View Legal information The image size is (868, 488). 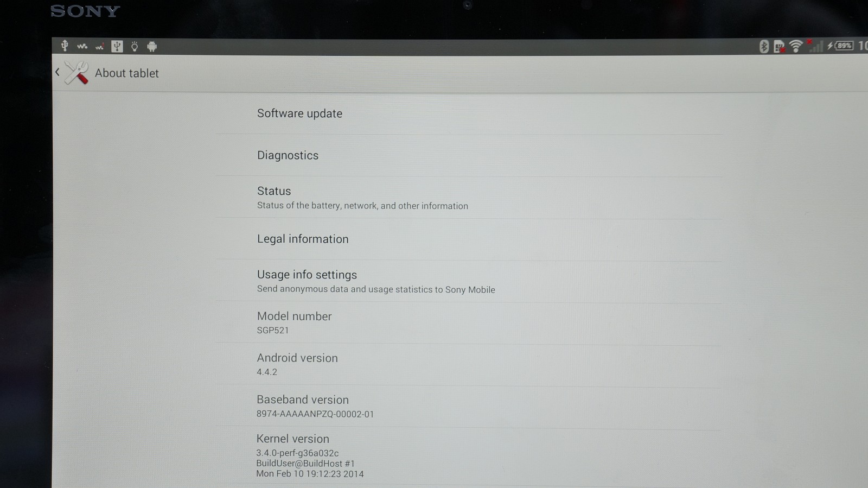[x=303, y=239]
